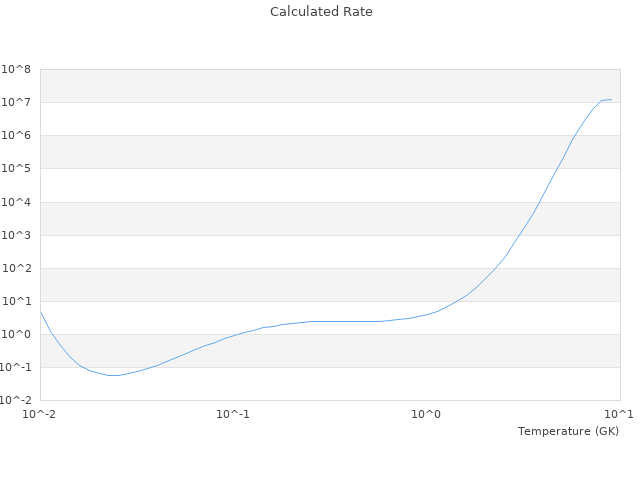Select the 10^2 y-axis tick label

point(16,268)
